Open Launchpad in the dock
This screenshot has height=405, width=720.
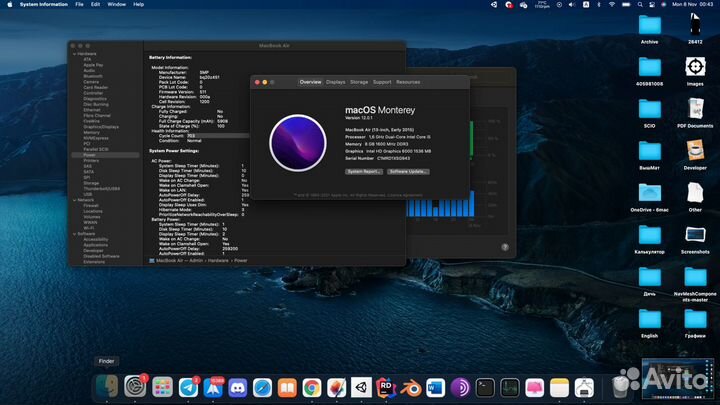162,388
